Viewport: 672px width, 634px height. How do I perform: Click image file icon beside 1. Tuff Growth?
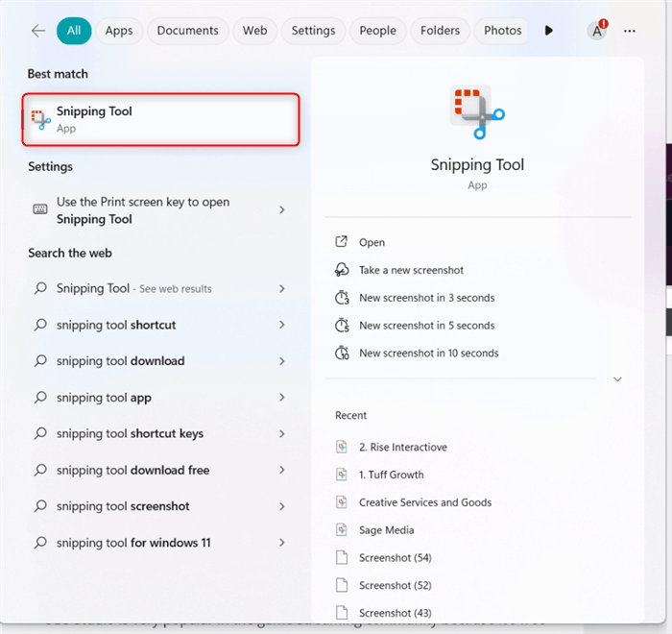(342, 475)
